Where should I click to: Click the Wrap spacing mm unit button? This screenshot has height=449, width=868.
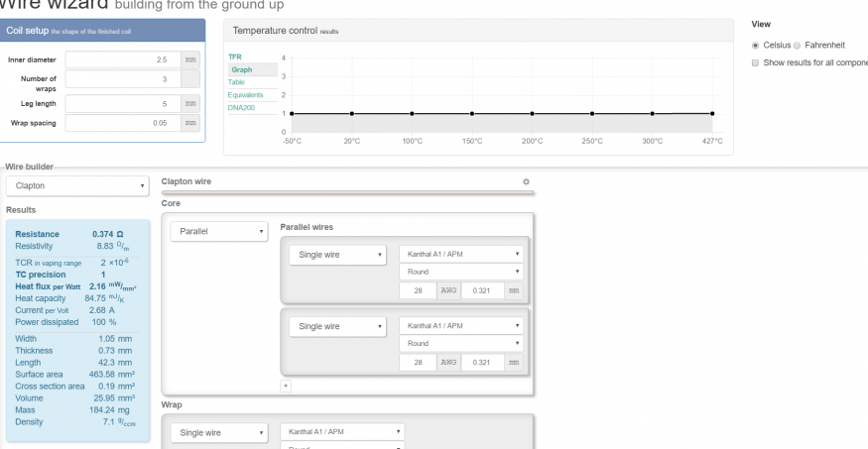click(x=190, y=123)
